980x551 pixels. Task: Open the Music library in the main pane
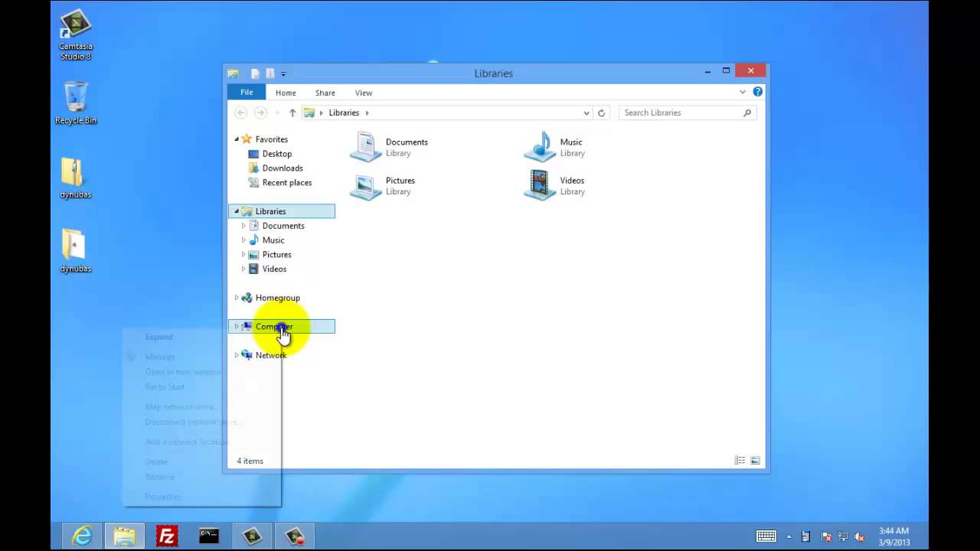pos(555,147)
